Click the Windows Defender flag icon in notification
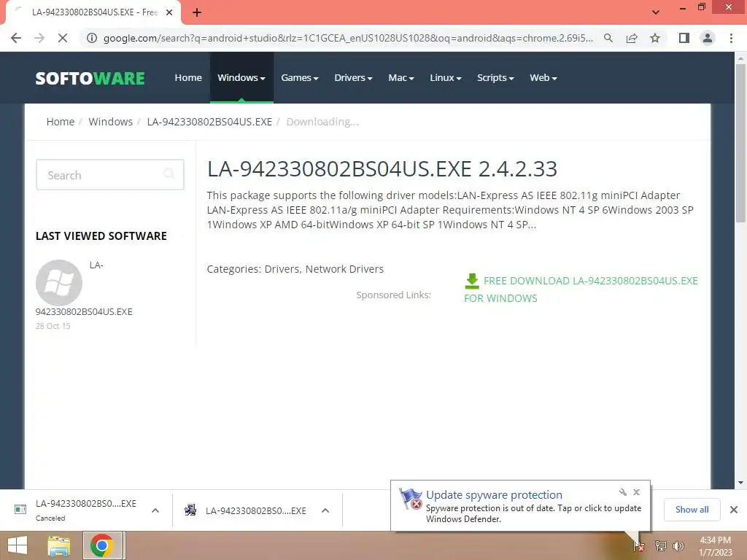747x560 pixels. (410, 499)
